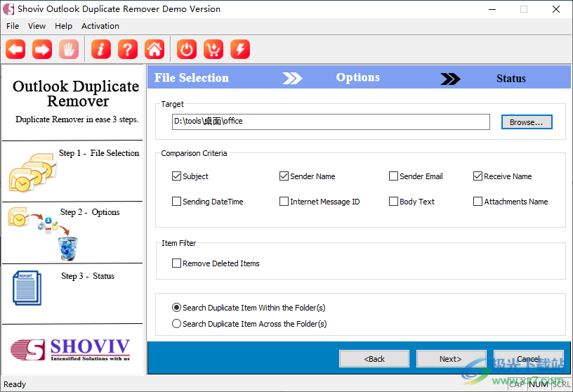
Task: Click the Next> button
Action: click(451, 359)
